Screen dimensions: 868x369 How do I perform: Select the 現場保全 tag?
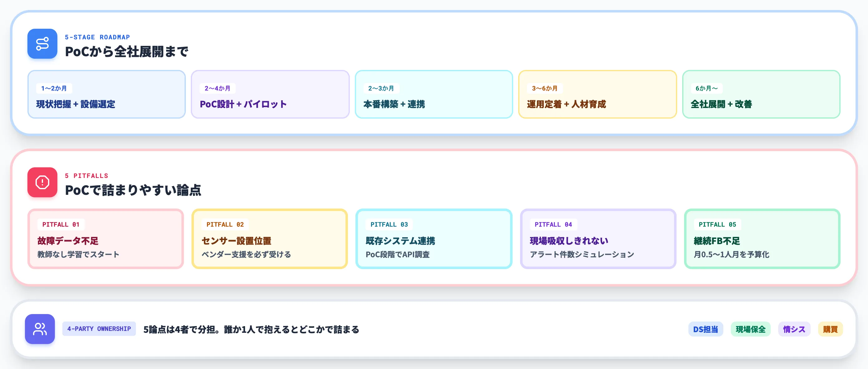(x=750, y=329)
